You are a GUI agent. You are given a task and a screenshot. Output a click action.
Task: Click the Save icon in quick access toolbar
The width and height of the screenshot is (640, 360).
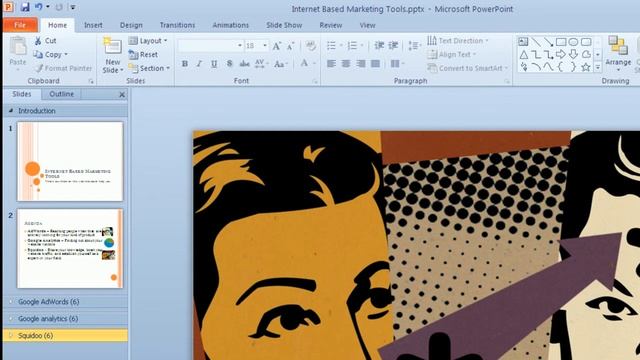(x=25, y=7)
